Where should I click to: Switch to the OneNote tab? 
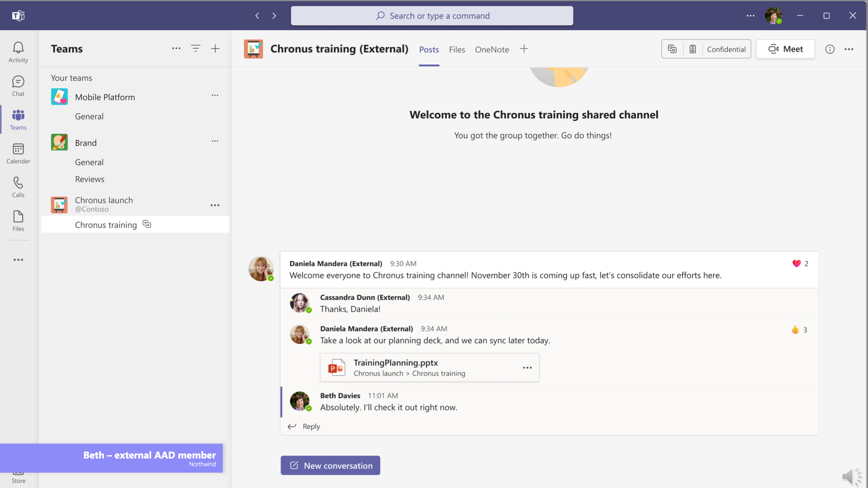click(492, 49)
